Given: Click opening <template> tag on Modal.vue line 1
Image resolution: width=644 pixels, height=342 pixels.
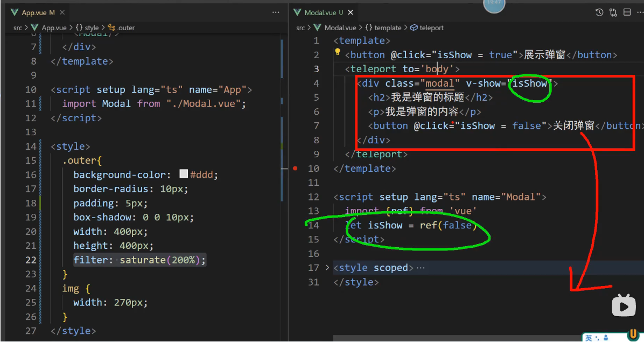Looking at the screenshot, I should [362, 40].
